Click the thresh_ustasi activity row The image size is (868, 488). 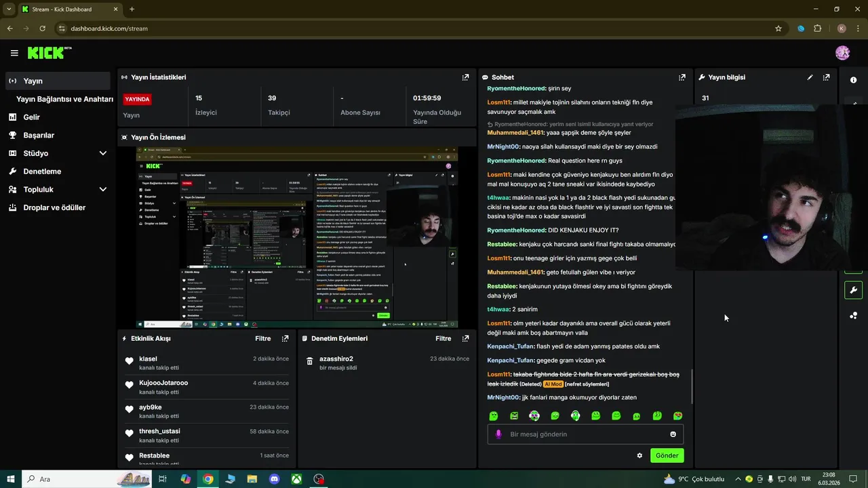(208, 435)
